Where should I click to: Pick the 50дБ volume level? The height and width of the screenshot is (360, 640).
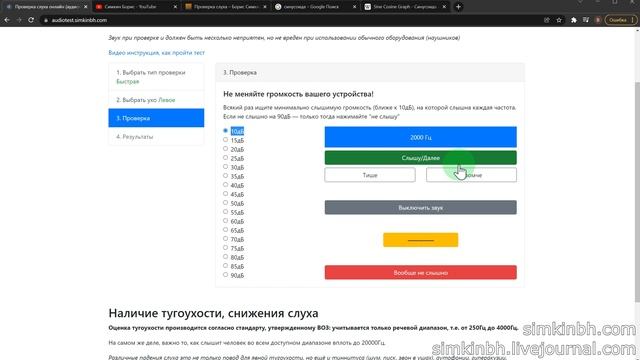(x=225, y=202)
